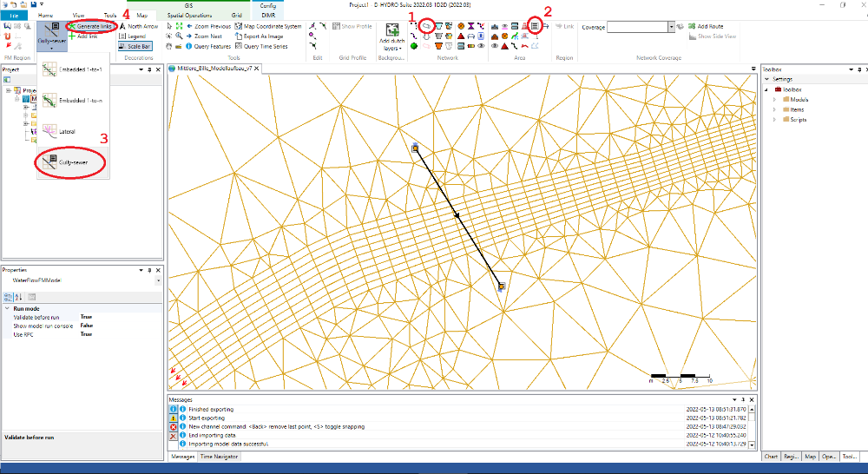The width and height of the screenshot is (868, 474).
Task: Toggle the warning messages filter icon
Action: click(x=174, y=418)
